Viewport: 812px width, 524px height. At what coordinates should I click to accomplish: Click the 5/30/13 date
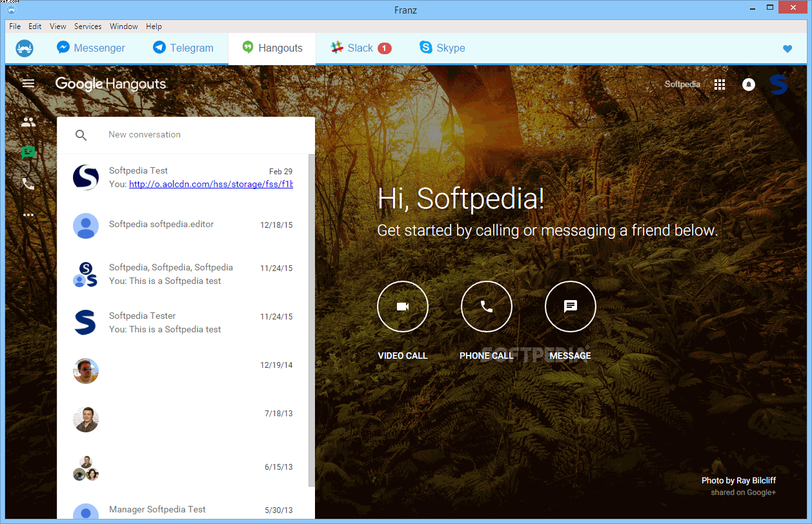(279, 510)
